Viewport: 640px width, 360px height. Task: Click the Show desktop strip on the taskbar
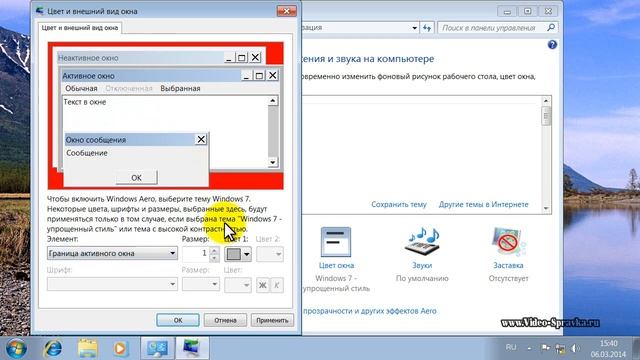(x=636, y=348)
